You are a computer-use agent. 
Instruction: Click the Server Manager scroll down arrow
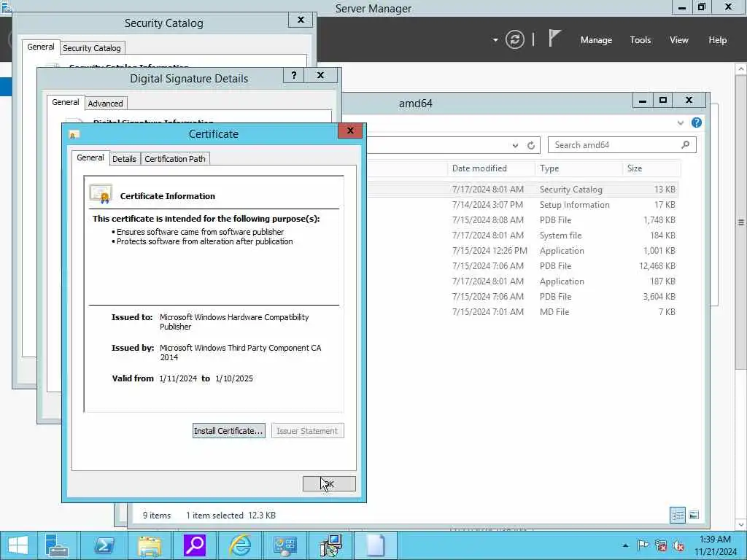point(741,525)
